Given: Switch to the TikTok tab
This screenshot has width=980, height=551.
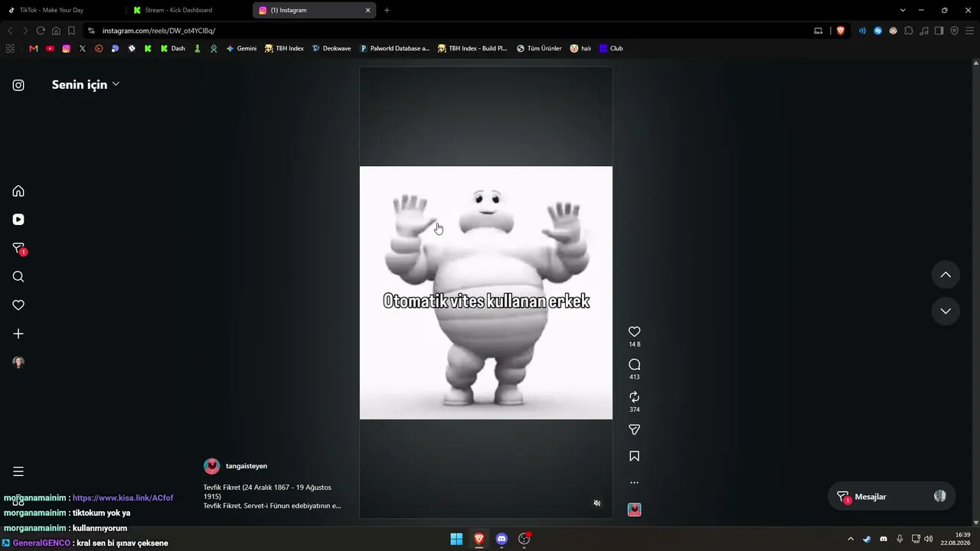Looking at the screenshot, I should 63,10.
